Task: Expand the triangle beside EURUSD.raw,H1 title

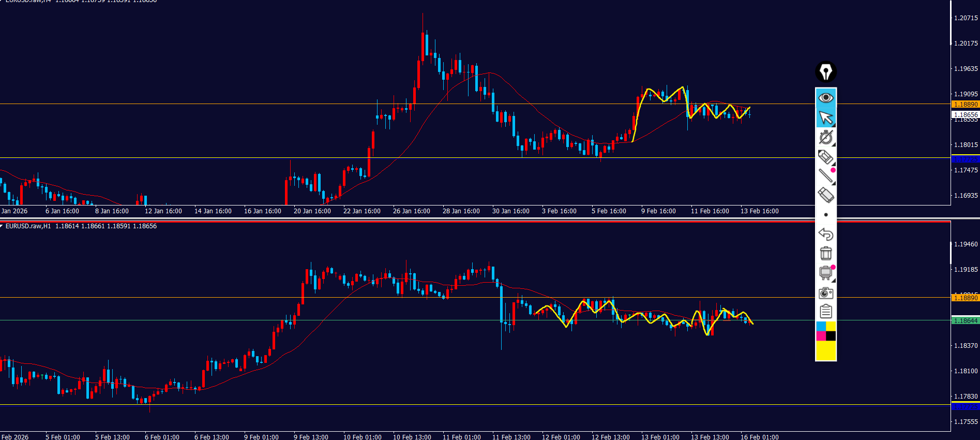Action: pos(2,226)
